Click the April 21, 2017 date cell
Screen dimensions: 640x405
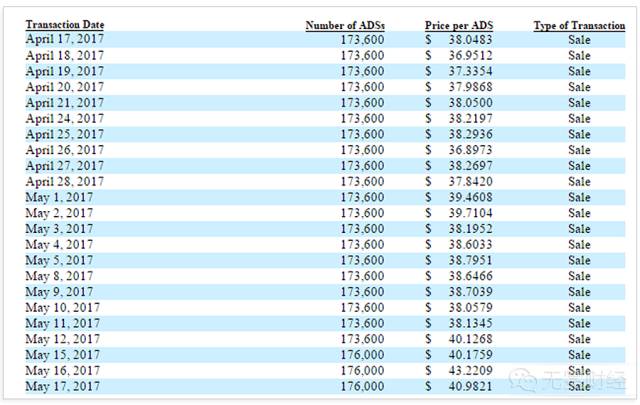coord(64,102)
